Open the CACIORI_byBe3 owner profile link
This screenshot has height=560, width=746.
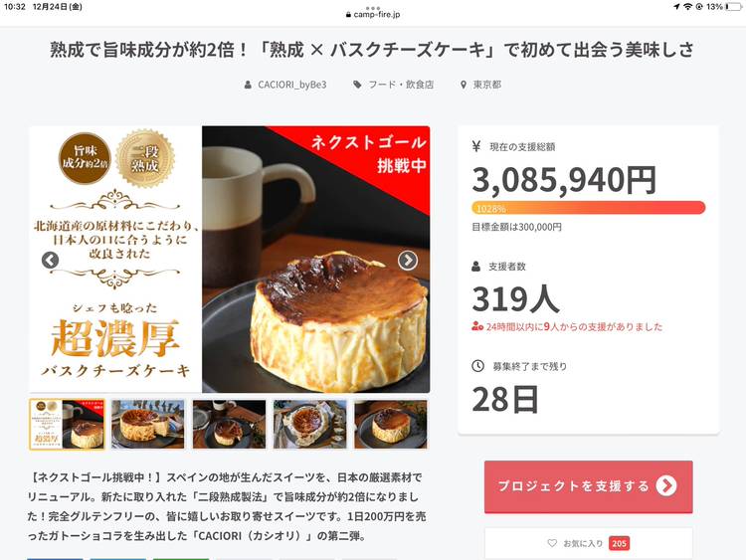(x=291, y=85)
